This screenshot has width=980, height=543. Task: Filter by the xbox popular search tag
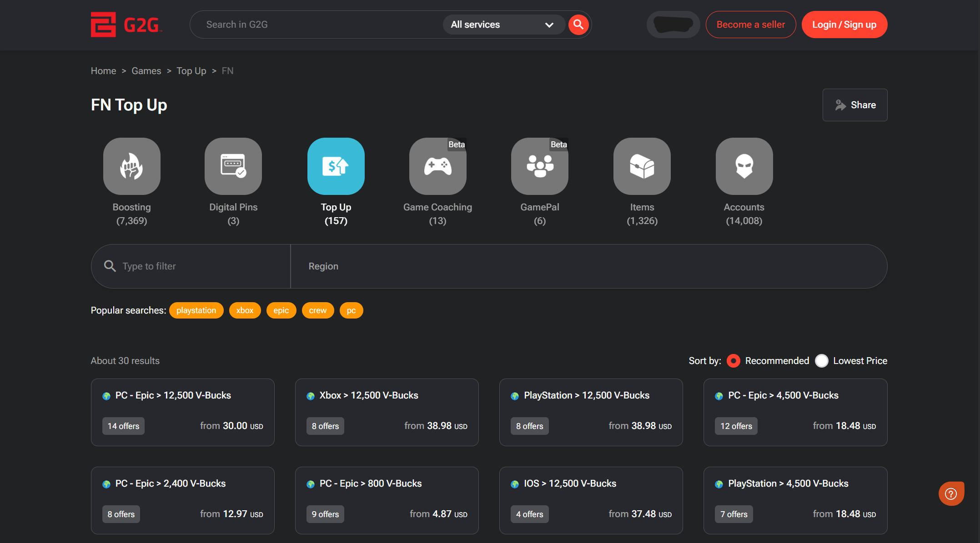coord(245,310)
